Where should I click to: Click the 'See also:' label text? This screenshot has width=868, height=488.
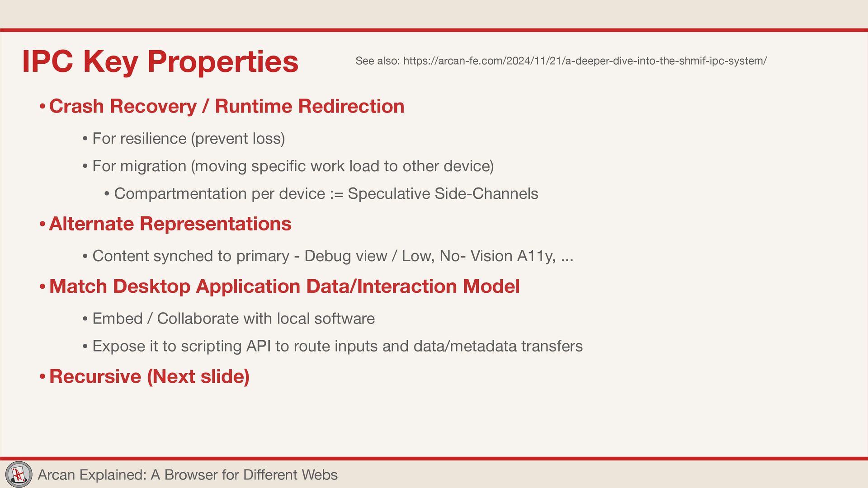coord(377,61)
